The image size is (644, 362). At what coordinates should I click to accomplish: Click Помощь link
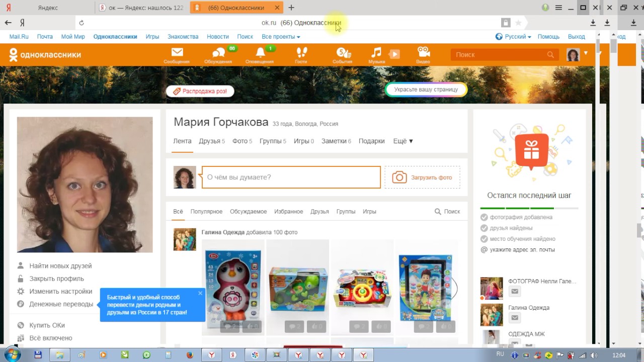(x=549, y=37)
